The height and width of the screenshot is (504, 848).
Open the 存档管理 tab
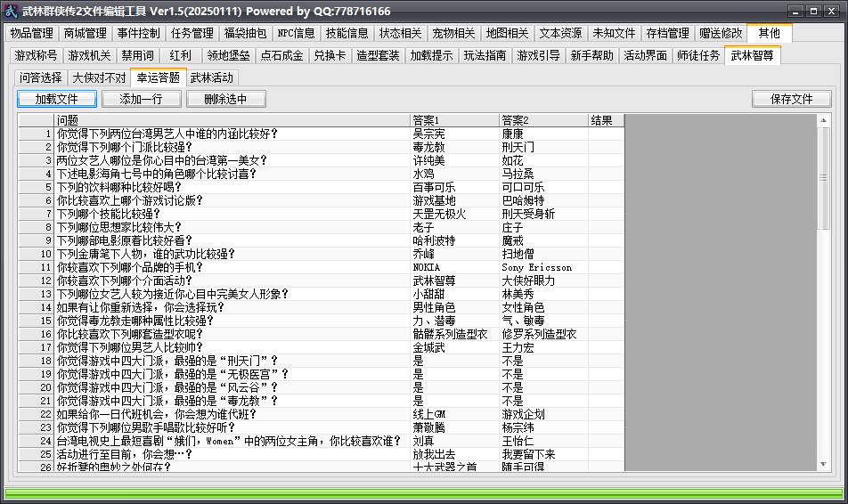pyautogui.click(x=667, y=34)
